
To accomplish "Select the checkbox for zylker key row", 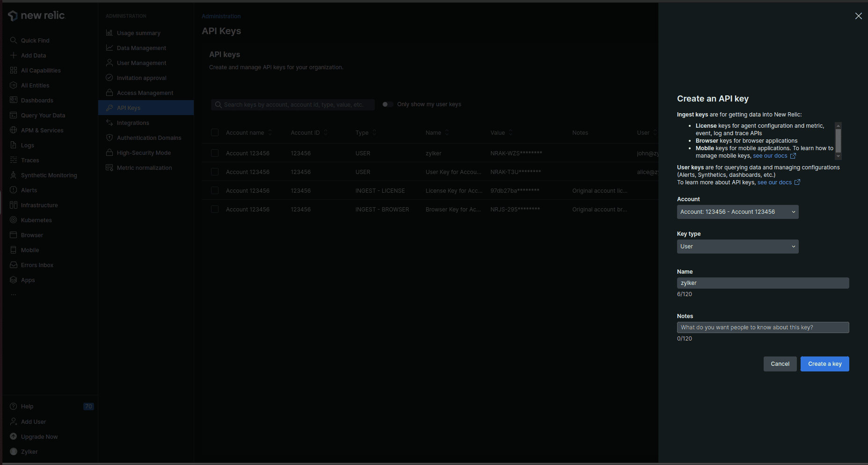I will (215, 153).
